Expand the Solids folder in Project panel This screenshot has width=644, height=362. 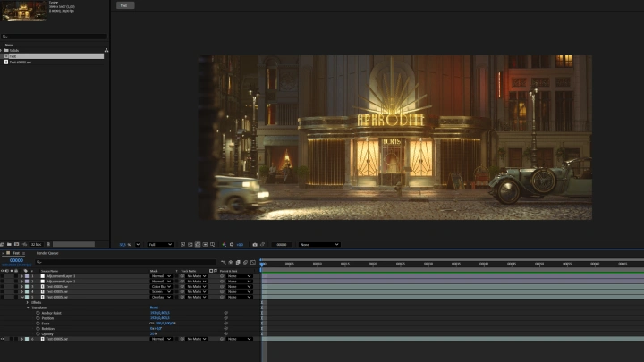point(3,50)
